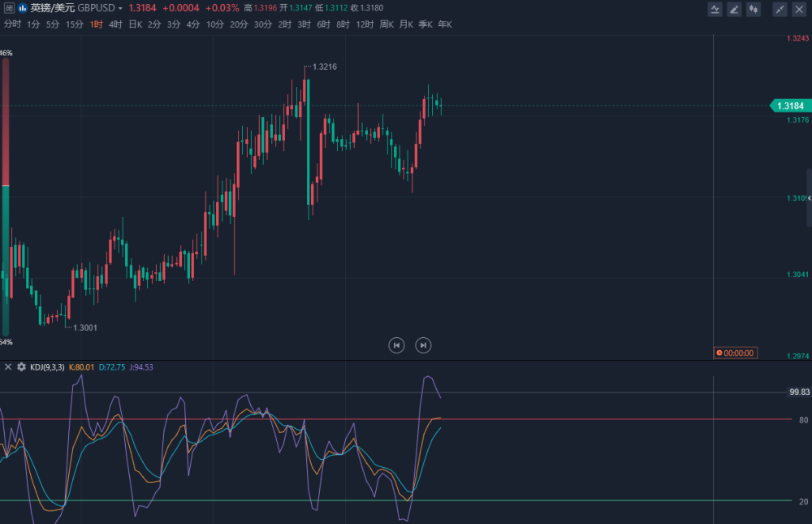The height and width of the screenshot is (524, 812).
Task: Click the 开 1.3147 open quote
Action: (296, 8)
